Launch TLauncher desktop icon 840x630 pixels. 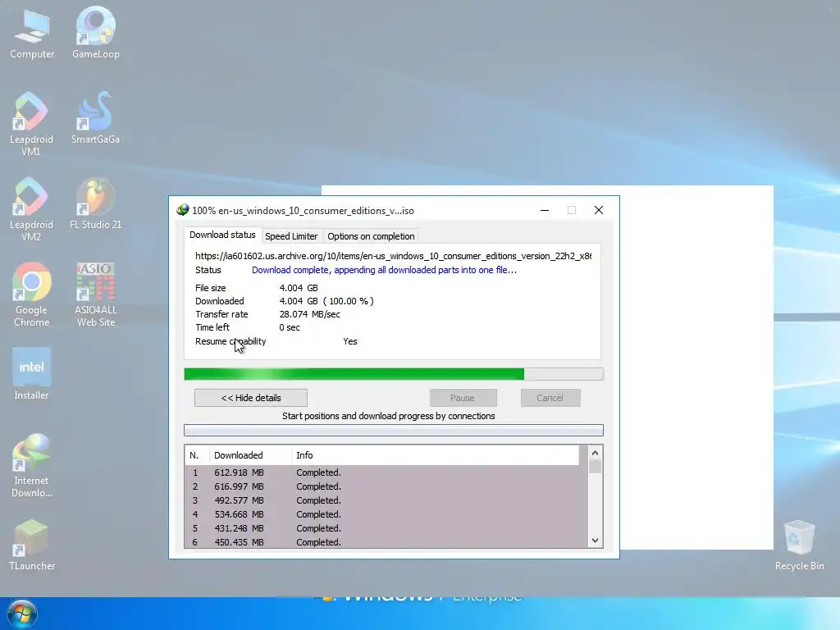point(32,545)
